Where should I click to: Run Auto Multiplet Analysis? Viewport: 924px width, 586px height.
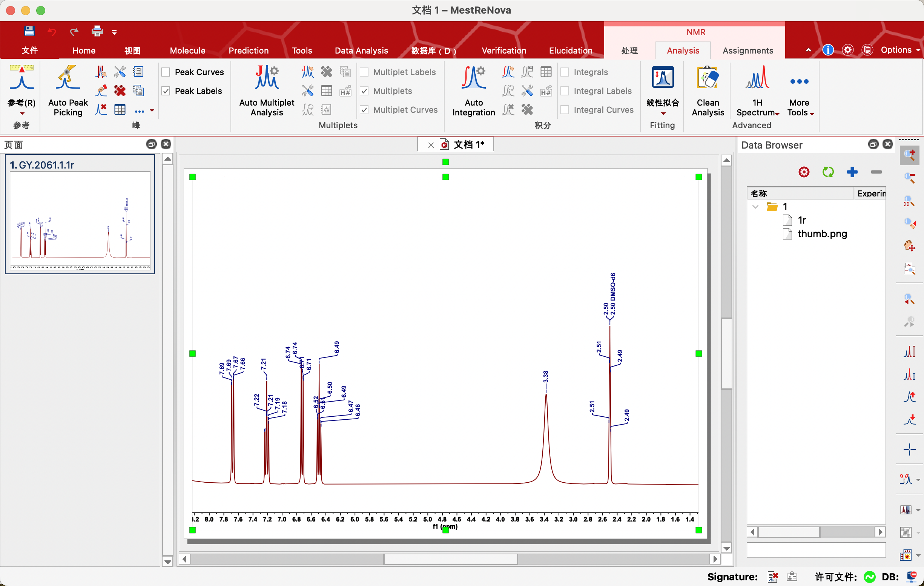[267, 79]
